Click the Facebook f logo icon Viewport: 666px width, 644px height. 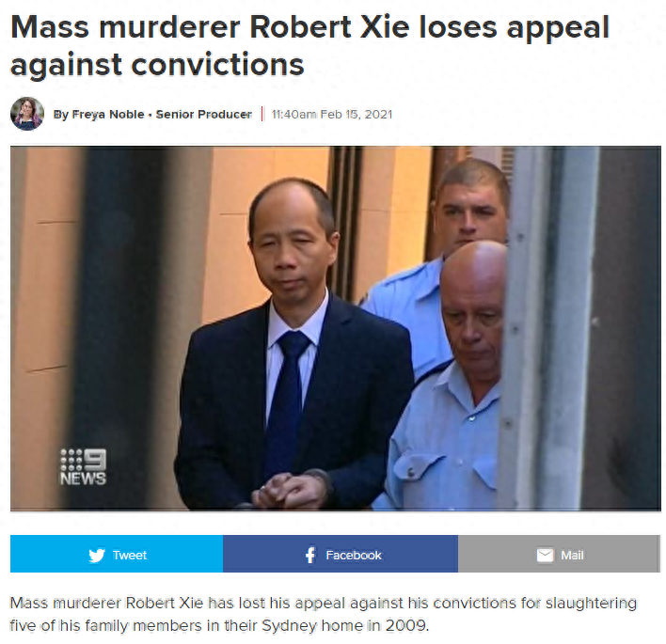(x=311, y=555)
